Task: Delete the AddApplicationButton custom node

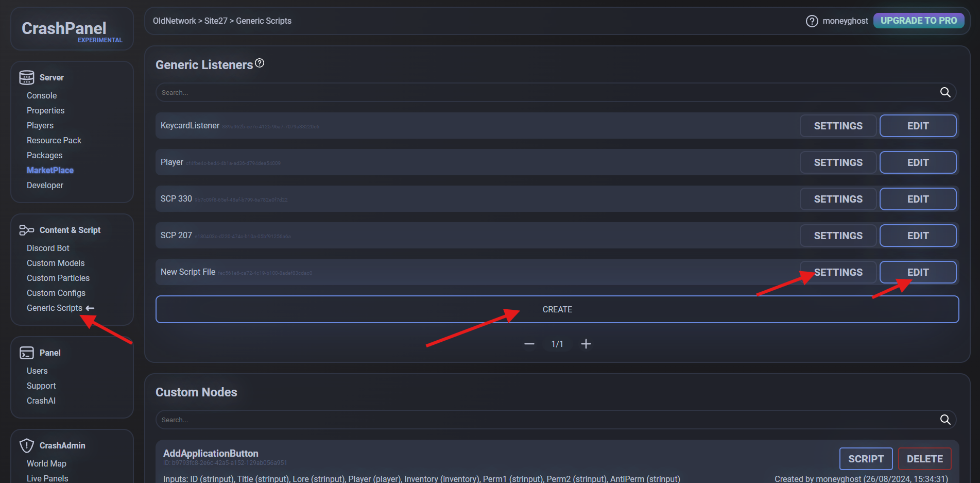Action: tap(924, 459)
